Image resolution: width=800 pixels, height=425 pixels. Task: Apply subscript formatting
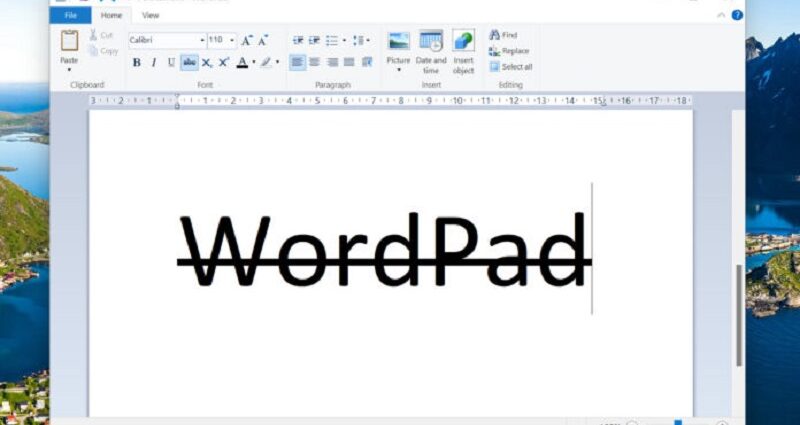207,62
